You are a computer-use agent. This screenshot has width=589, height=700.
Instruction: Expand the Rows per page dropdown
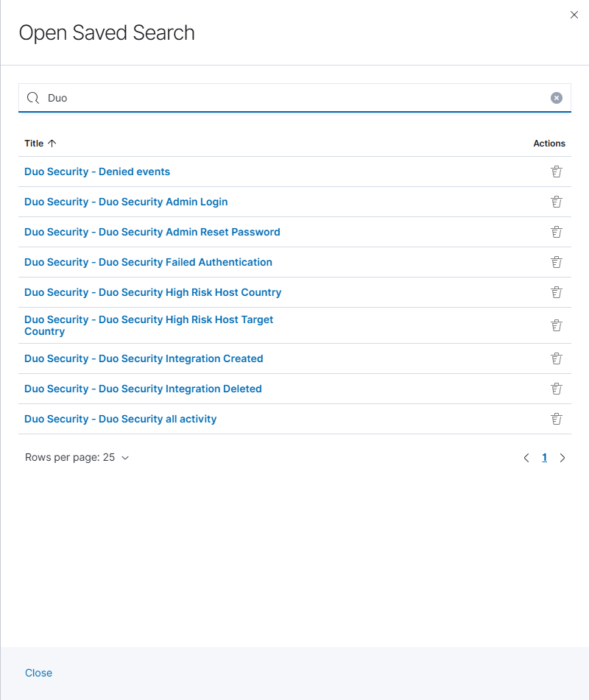[77, 458]
